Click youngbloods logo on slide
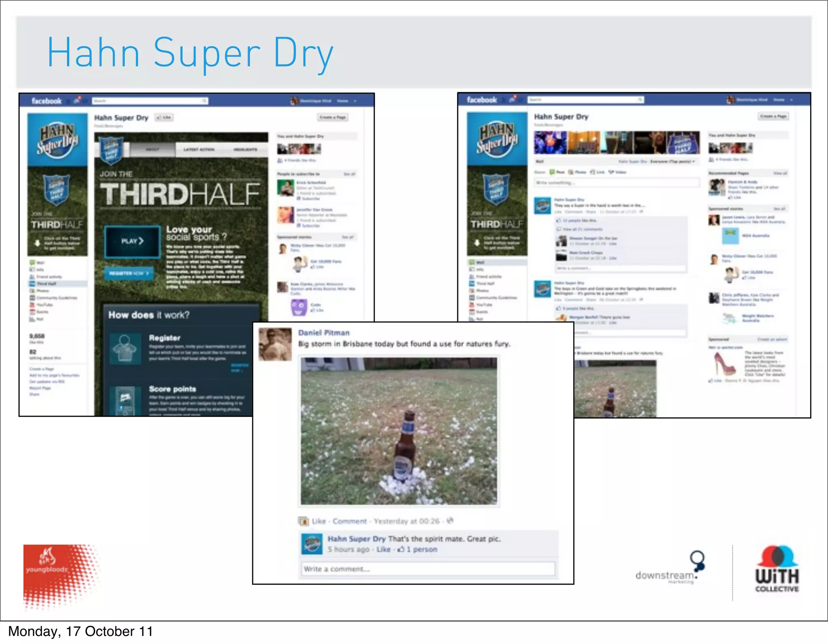The width and height of the screenshot is (828, 644). click(x=61, y=576)
